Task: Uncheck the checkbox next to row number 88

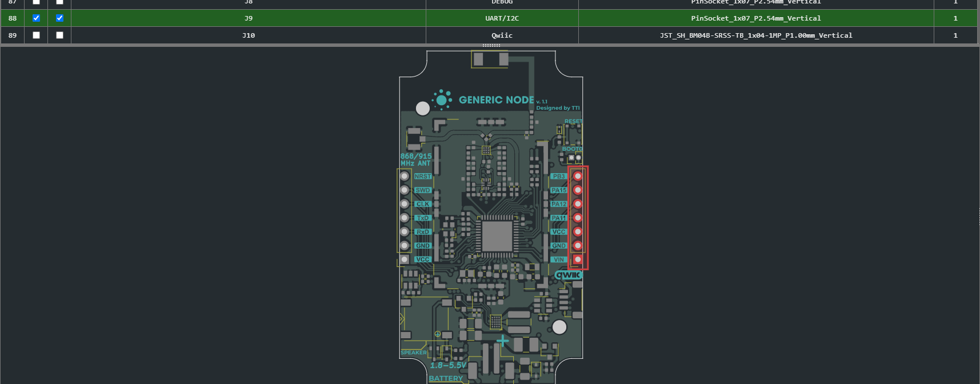Action: point(36,18)
